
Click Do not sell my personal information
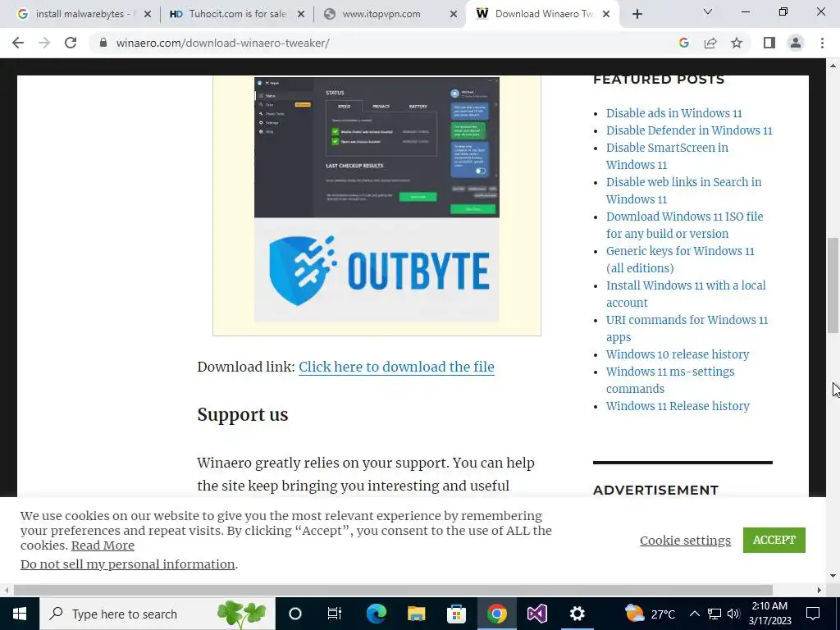(x=127, y=564)
